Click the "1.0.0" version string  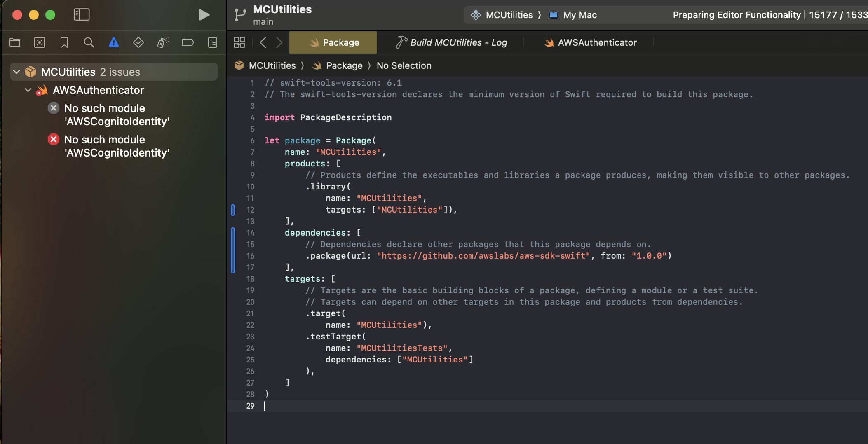pyautogui.click(x=649, y=256)
